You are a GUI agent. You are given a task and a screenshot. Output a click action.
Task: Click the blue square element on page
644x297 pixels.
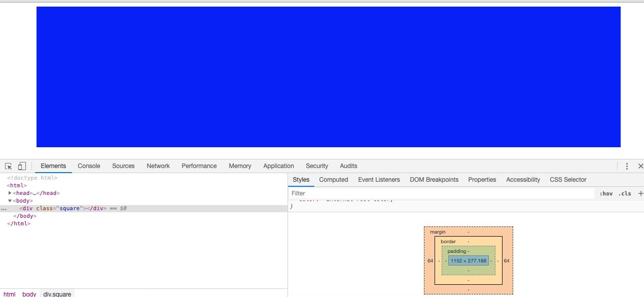(329, 77)
